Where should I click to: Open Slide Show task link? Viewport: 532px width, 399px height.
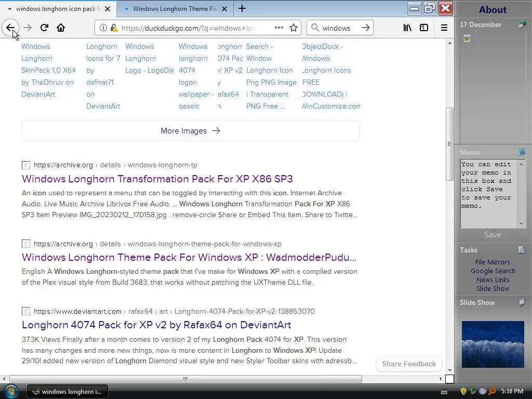[493, 288]
